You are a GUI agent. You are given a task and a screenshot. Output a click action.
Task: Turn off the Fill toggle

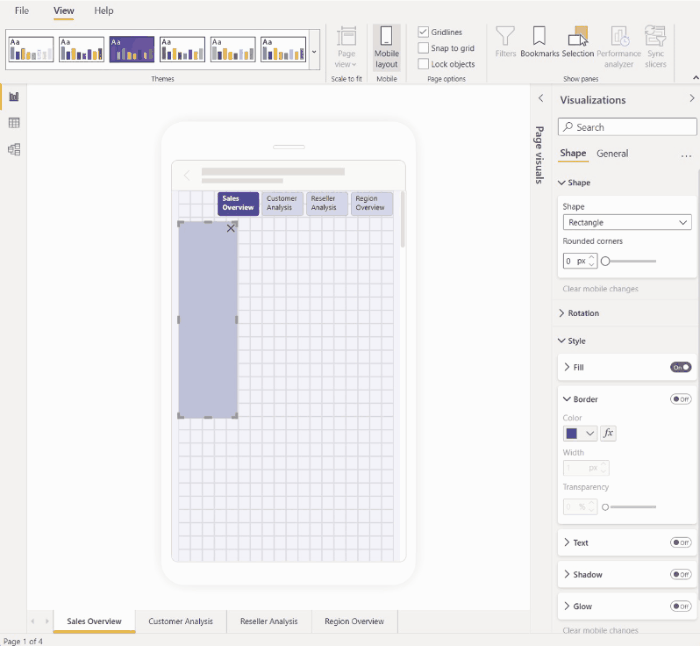click(x=680, y=367)
